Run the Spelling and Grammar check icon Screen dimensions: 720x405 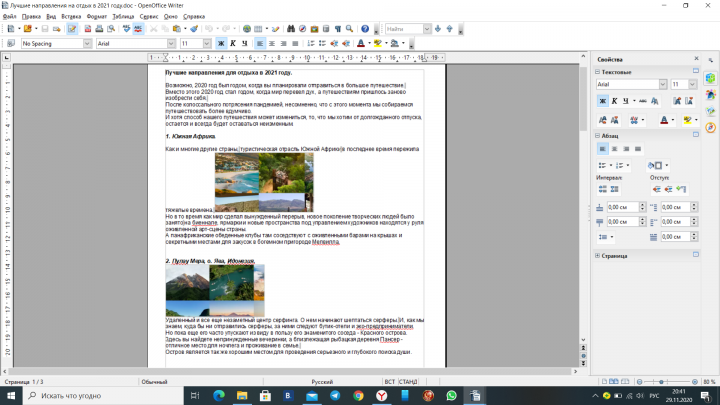pyautogui.click(x=126, y=29)
